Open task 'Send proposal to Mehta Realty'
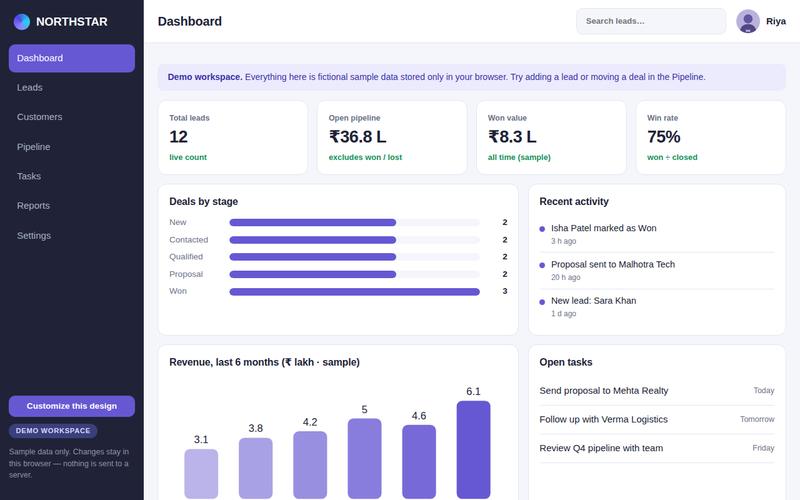This screenshot has height=500, width=800. [x=604, y=390]
